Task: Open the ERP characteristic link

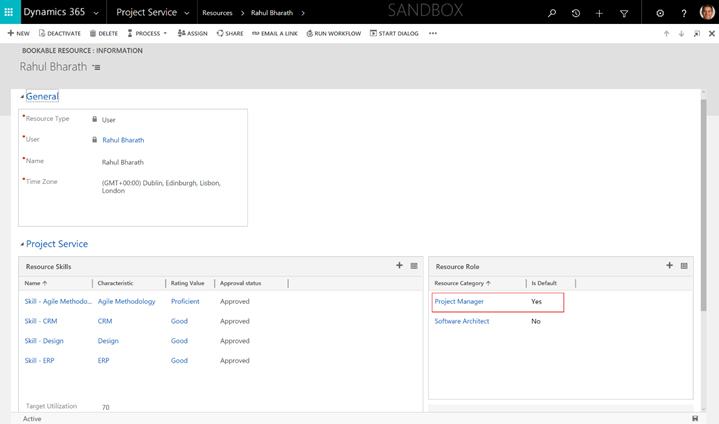Action: (x=104, y=360)
